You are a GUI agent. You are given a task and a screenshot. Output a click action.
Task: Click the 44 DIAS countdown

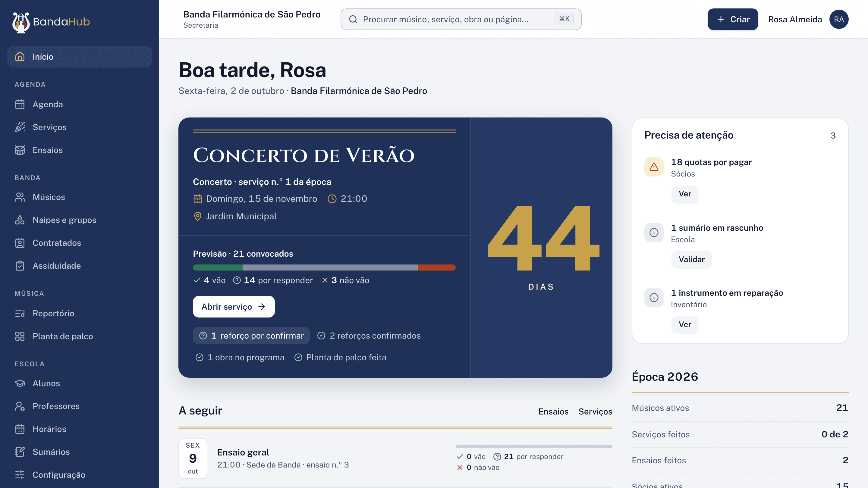[541, 248]
